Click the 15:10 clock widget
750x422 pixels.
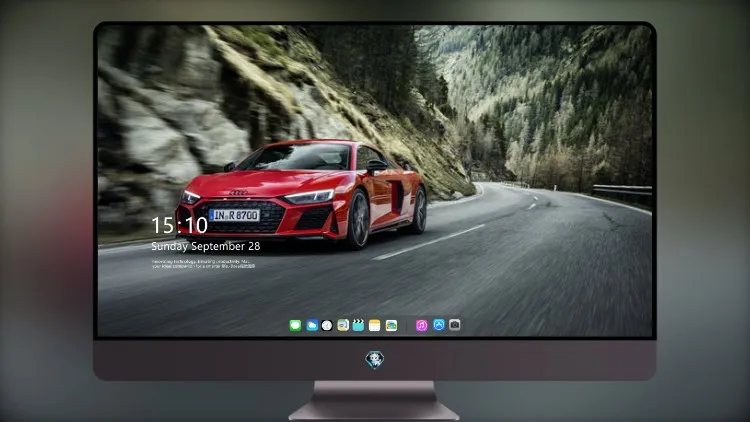[179, 225]
